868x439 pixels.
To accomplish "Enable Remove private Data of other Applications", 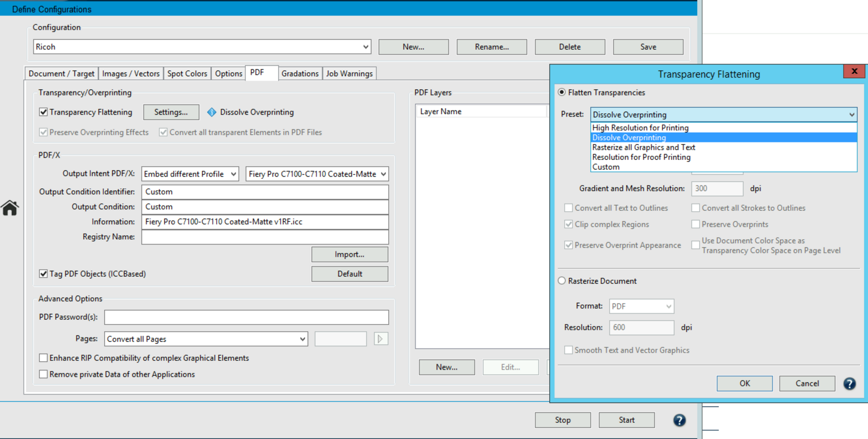I will tap(43, 375).
